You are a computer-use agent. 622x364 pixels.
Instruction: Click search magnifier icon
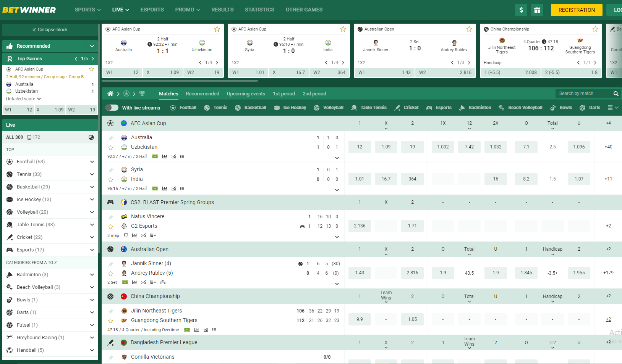(616, 93)
